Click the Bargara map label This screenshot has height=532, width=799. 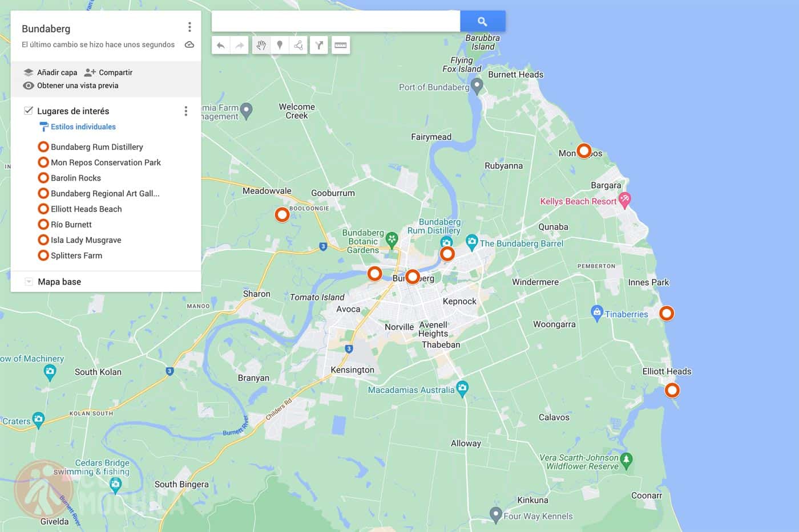point(606,185)
